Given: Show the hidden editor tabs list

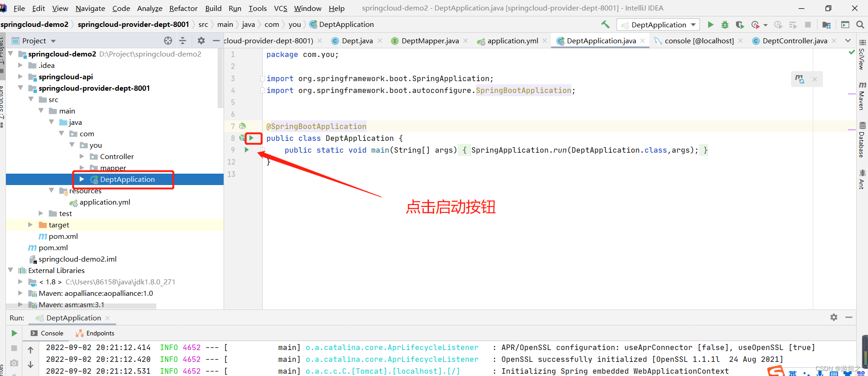Looking at the screenshot, I should pos(848,41).
